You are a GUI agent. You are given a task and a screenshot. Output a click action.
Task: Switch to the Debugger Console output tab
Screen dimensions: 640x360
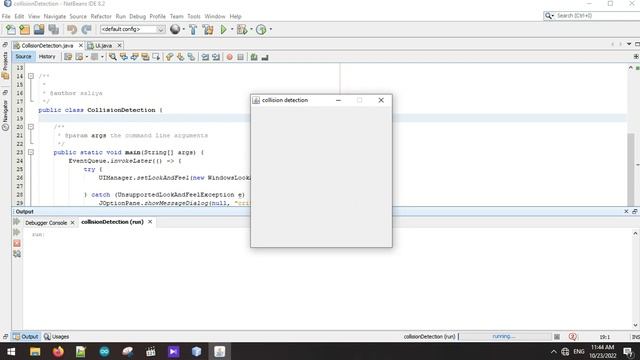[46, 223]
